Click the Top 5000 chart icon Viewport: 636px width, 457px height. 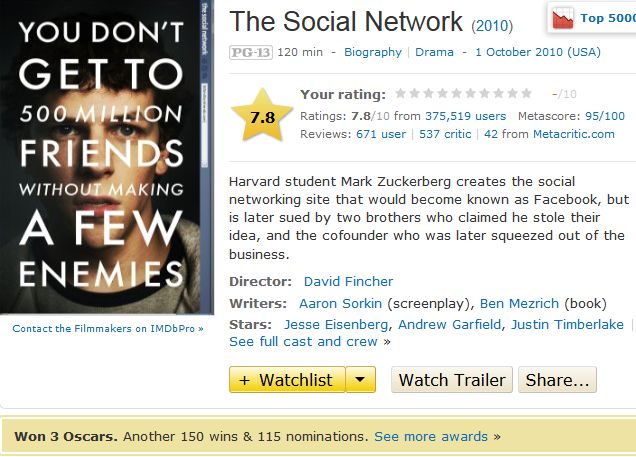[x=562, y=18]
